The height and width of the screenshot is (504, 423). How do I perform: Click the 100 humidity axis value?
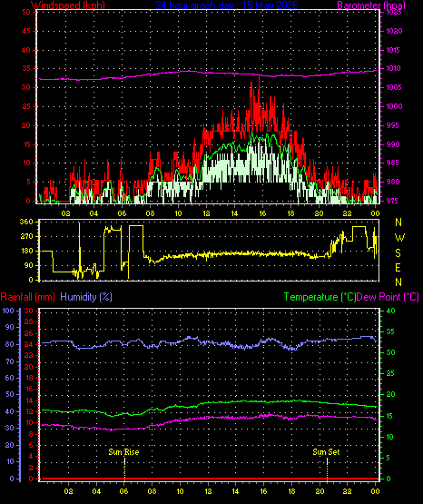click(8, 311)
